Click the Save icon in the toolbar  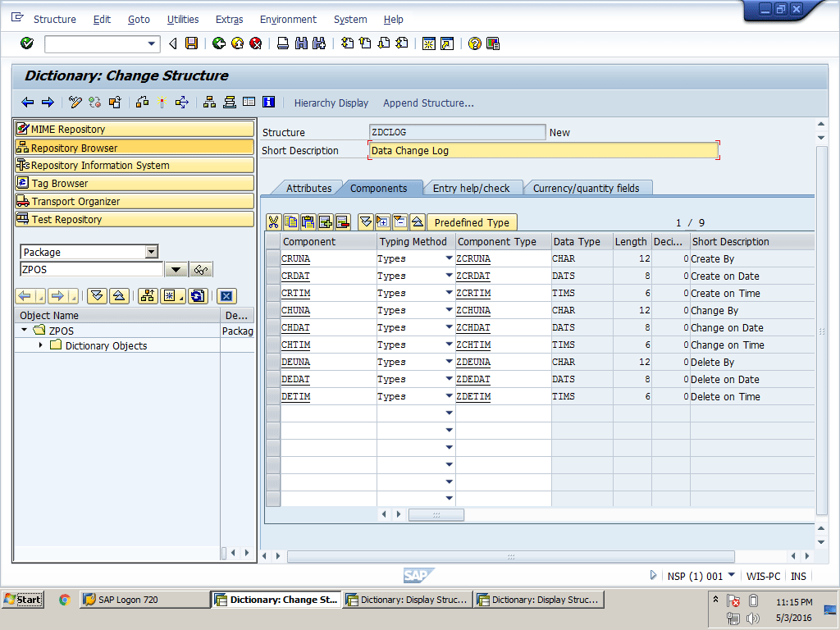[191, 43]
